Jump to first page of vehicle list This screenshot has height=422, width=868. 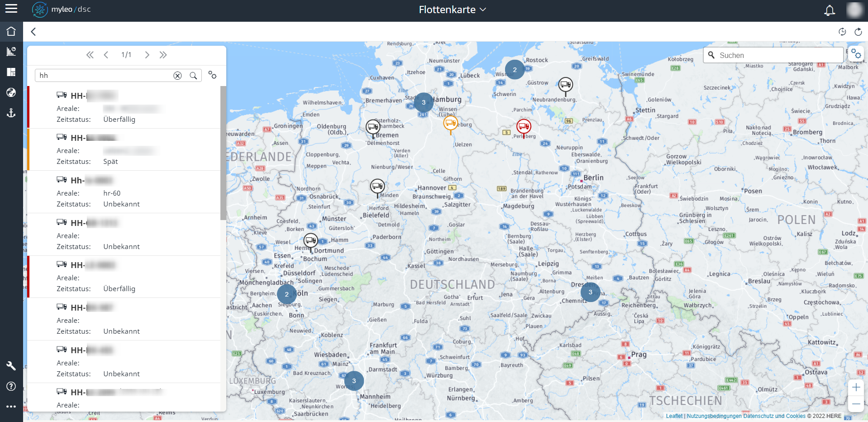(x=90, y=55)
